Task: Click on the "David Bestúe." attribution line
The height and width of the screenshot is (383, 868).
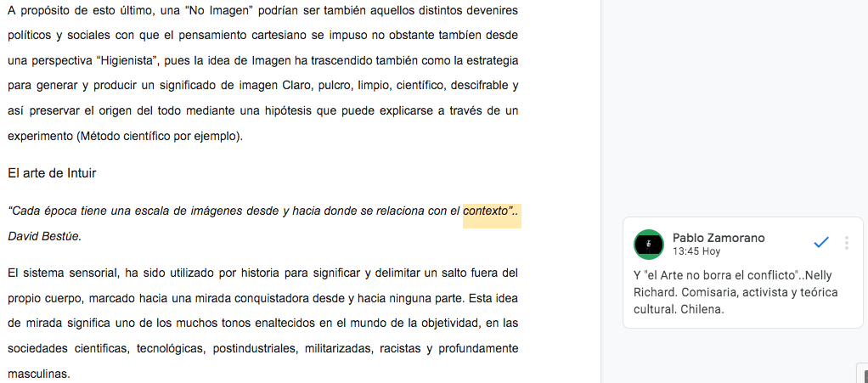Action: pos(44,236)
